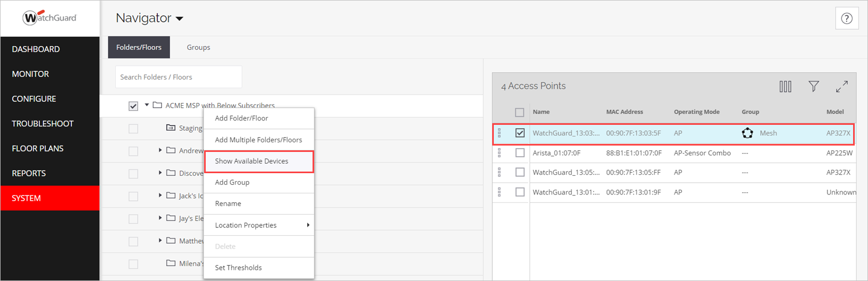Image resolution: width=868 pixels, height=281 pixels.
Task: Click the Matthew folder icon
Action: tap(171, 241)
